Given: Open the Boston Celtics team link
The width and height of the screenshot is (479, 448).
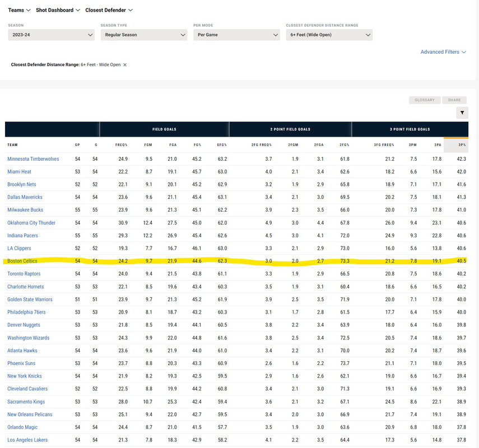Looking at the screenshot, I should click(22, 261).
